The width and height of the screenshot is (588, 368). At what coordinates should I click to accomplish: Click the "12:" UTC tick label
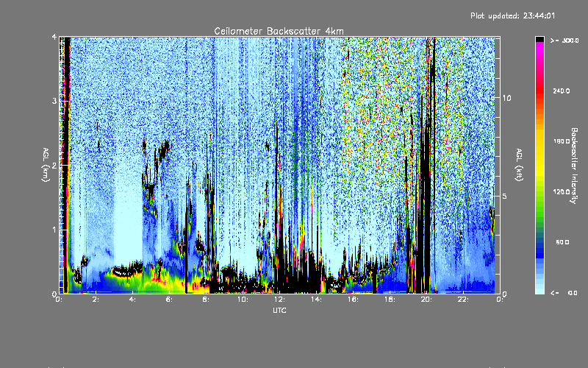(x=279, y=300)
